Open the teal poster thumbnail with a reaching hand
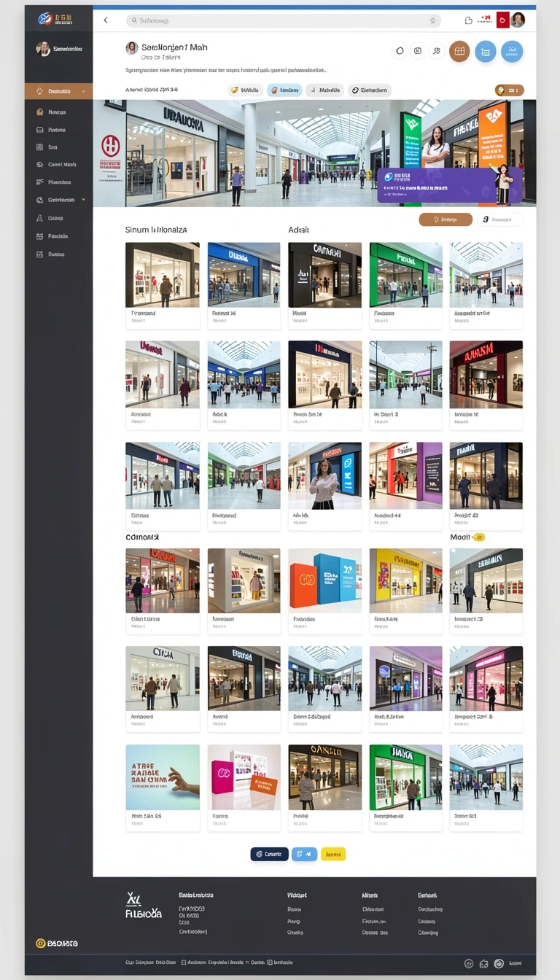Screen dimensions: 560x980 [163, 777]
